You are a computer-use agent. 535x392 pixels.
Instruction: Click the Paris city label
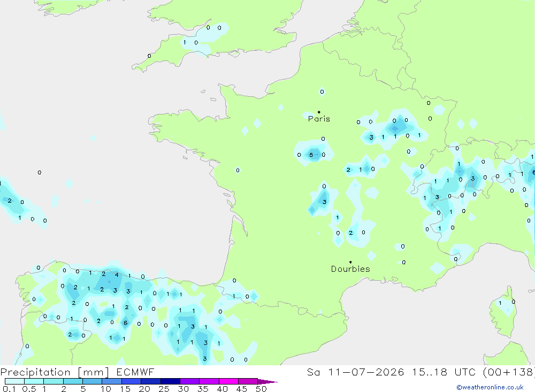[319, 119]
